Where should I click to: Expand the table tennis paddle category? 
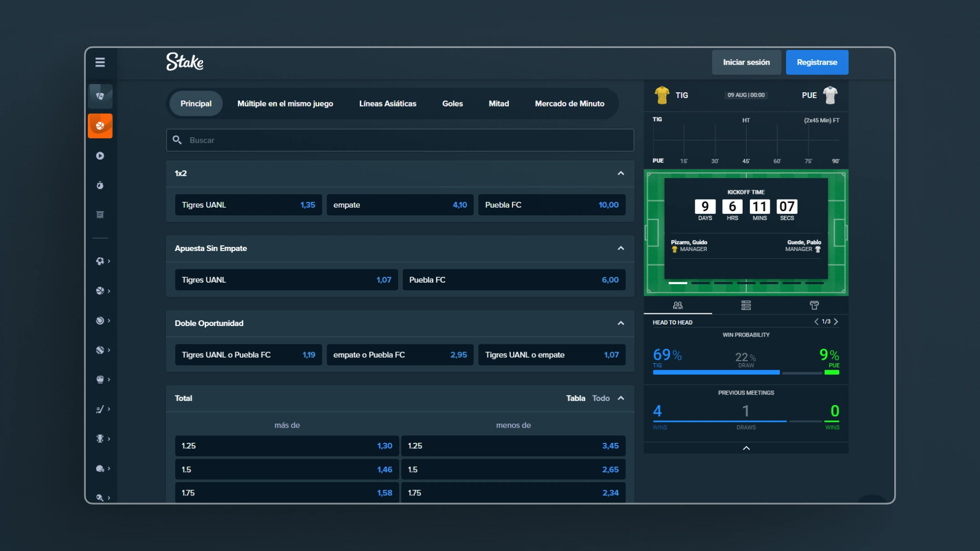(x=103, y=497)
